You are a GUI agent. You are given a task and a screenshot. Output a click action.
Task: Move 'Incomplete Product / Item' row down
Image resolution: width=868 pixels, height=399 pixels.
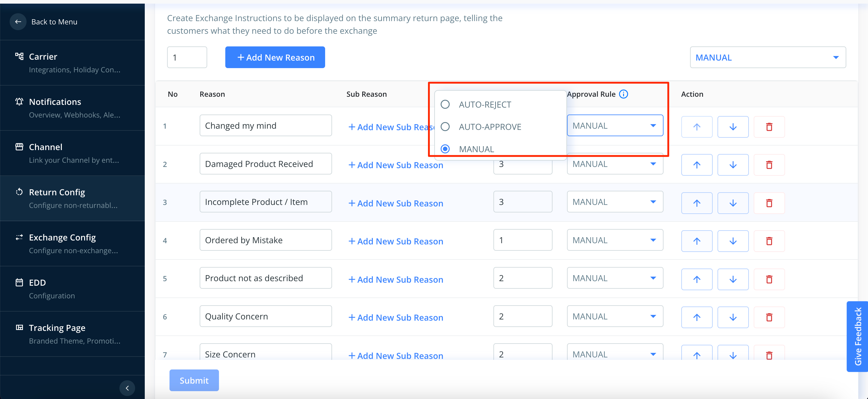click(x=733, y=203)
